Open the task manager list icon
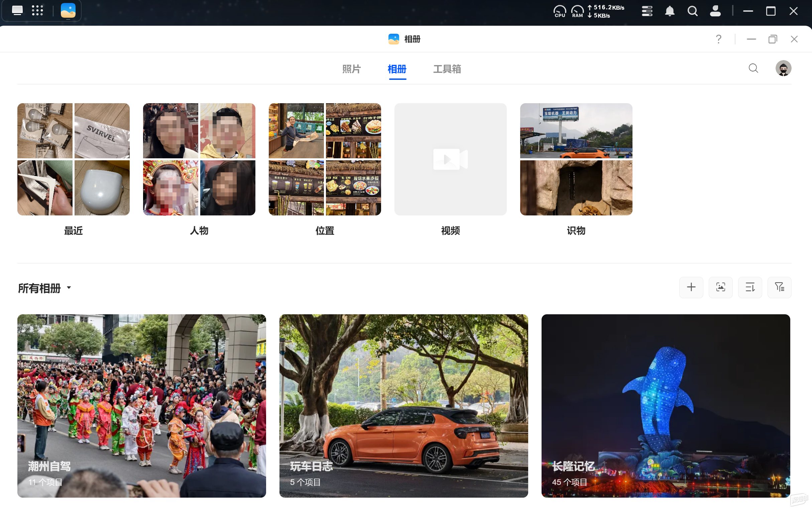The image size is (812, 510). pos(647,11)
